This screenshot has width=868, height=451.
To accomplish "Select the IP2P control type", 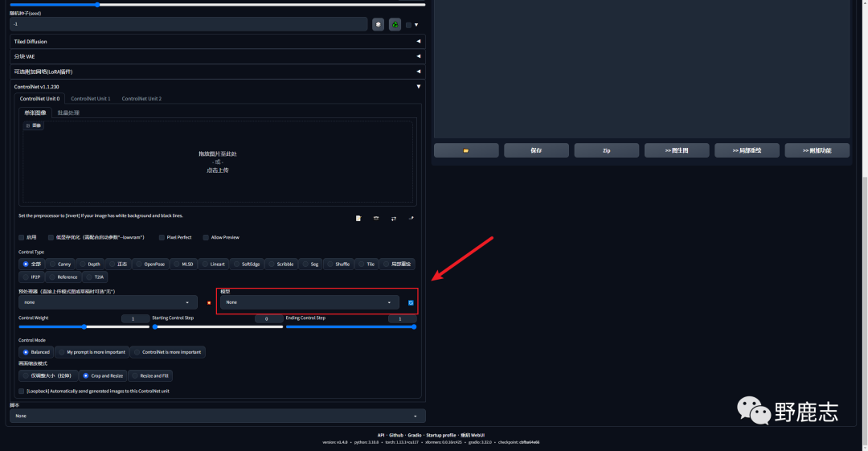I will point(31,277).
